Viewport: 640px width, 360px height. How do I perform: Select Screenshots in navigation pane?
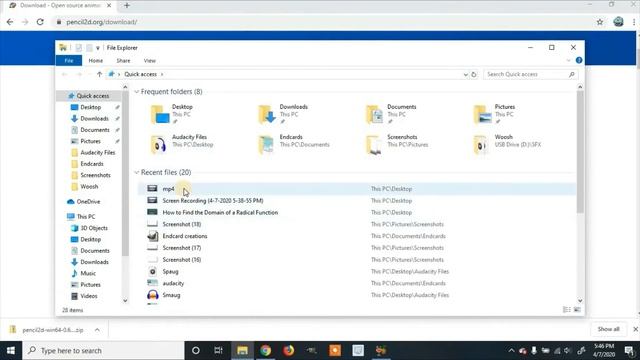(x=95, y=176)
